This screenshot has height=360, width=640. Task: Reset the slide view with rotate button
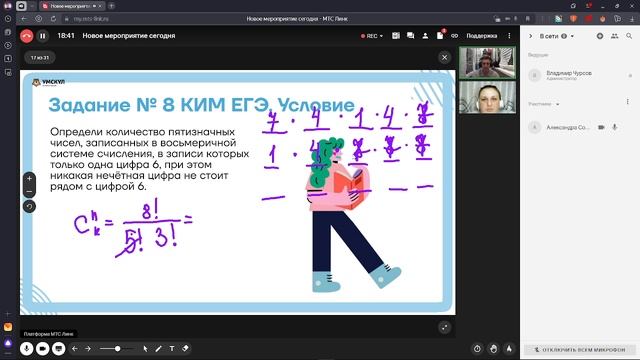tap(29, 207)
